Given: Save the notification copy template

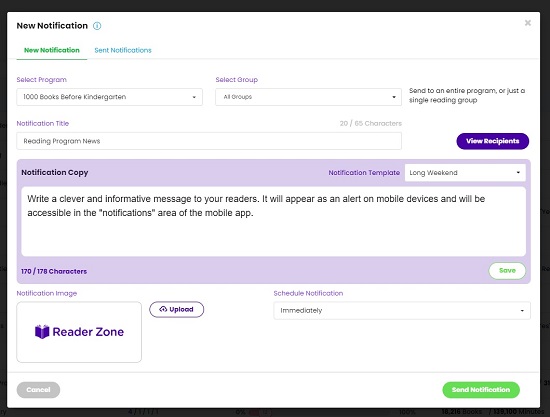Looking at the screenshot, I should [x=507, y=271].
